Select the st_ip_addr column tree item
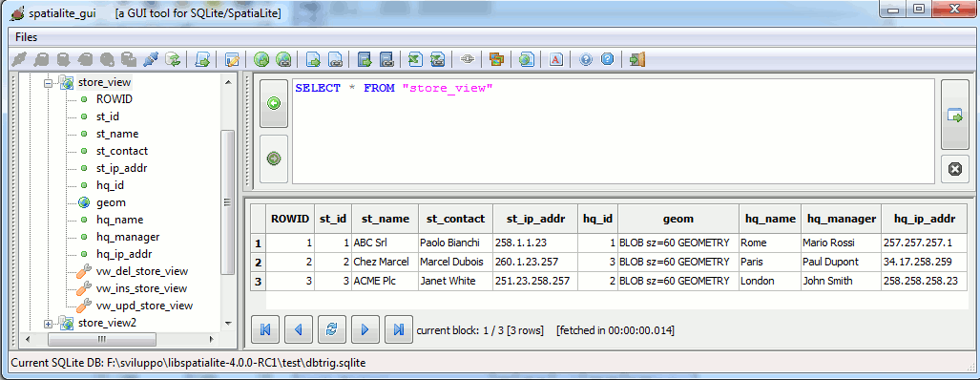The width and height of the screenshot is (980, 380). click(122, 168)
